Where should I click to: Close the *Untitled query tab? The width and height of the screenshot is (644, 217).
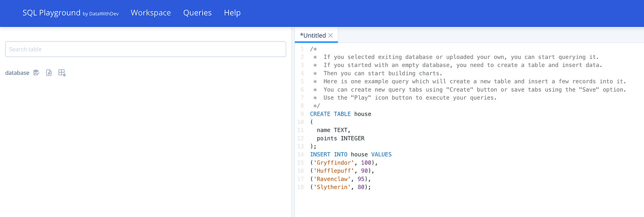click(x=330, y=35)
